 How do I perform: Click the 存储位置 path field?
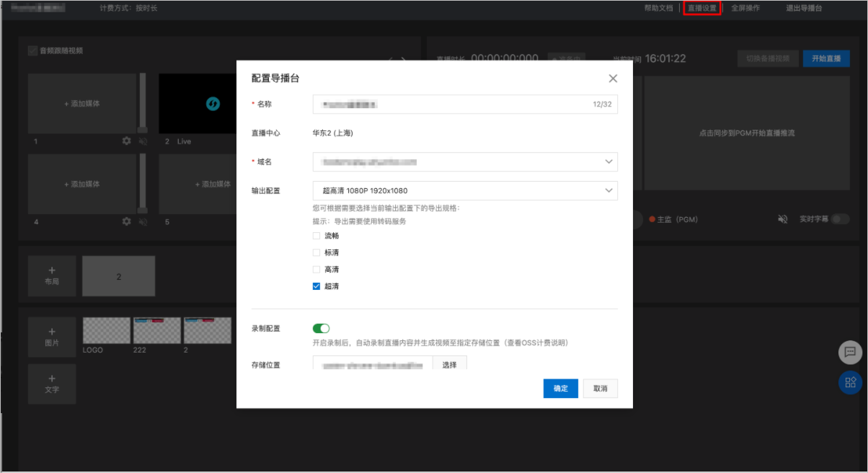373,363
